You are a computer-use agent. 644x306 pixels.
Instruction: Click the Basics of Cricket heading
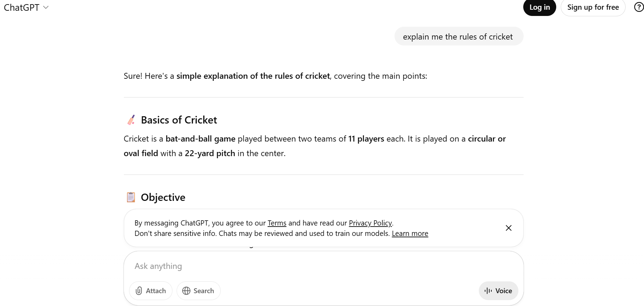(179, 120)
